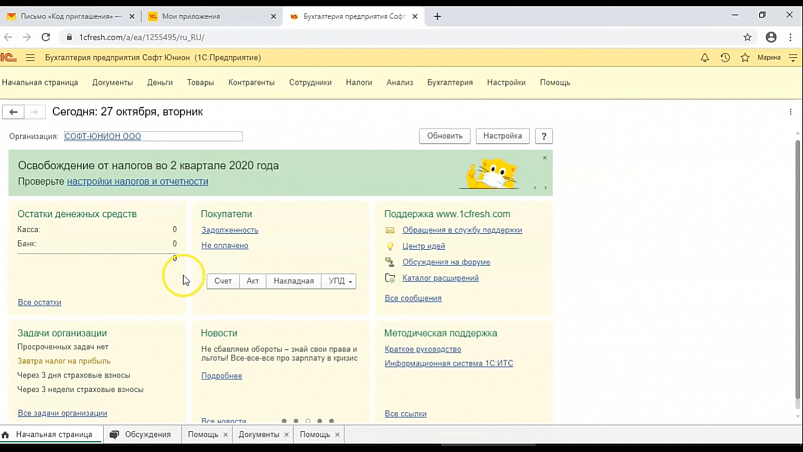Open the service menu icon beside Марина
The image size is (803, 452).
point(793,58)
